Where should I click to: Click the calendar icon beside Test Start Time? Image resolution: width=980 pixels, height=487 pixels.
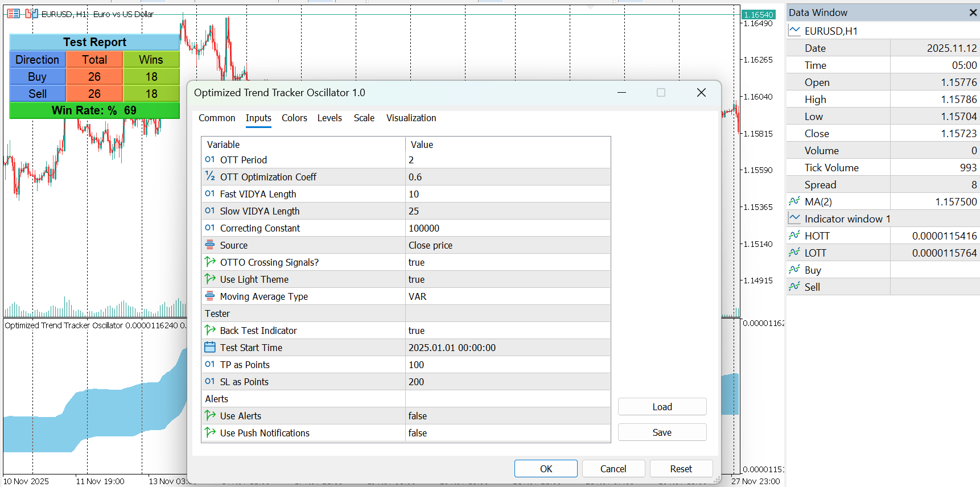click(x=210, y=347)
